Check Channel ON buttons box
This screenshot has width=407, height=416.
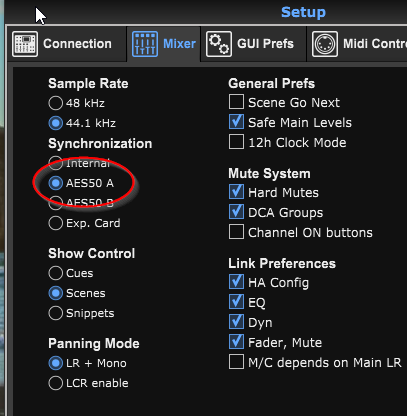[236, 232]
